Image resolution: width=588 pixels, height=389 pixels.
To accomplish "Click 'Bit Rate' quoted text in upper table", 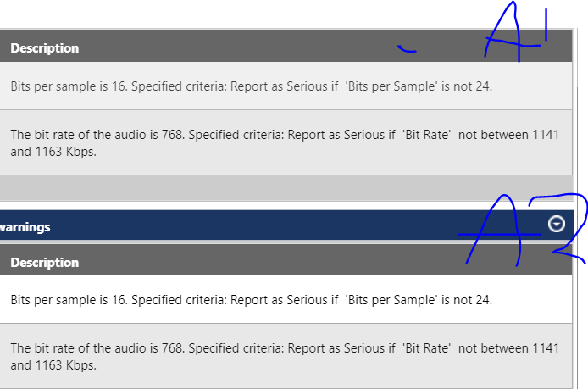I will 427,135.
